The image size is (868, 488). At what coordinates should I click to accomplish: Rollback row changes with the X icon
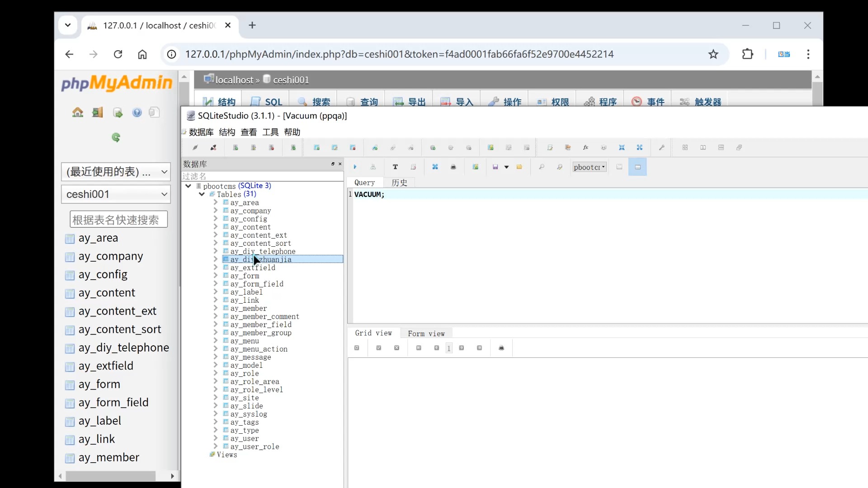tap(396, 348)
